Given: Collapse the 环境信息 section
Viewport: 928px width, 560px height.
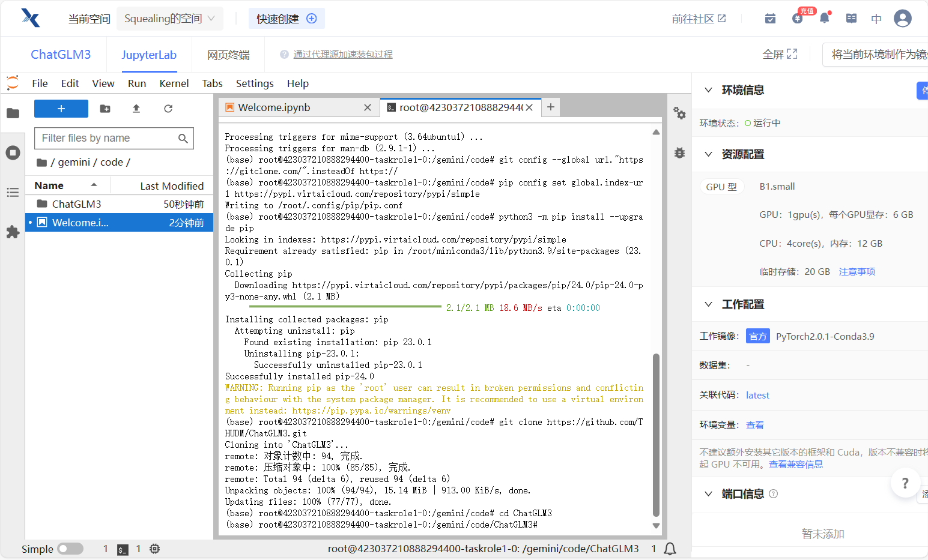Looking at the screenshot, I should click(709, 90).
